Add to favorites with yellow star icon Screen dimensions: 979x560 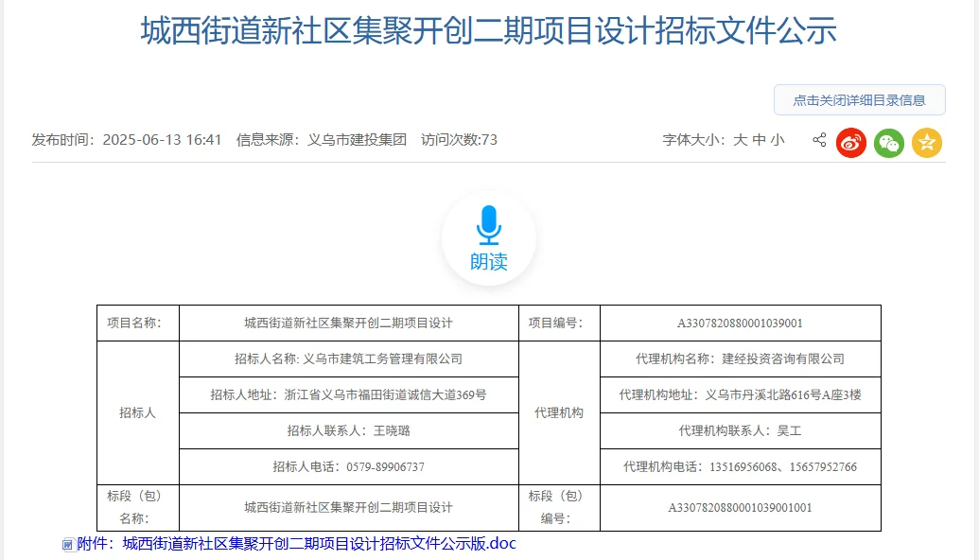click(927, 143)
